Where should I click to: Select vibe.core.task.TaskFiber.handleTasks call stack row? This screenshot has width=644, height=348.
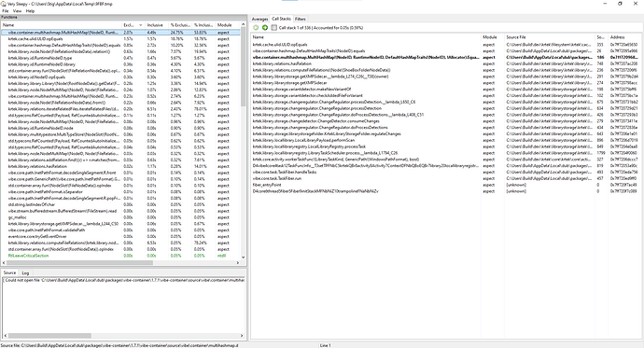pos(446,172)
